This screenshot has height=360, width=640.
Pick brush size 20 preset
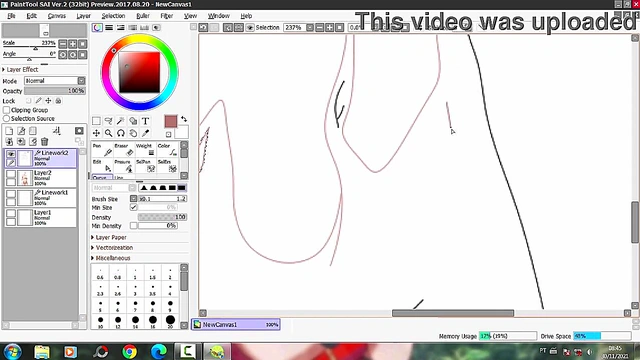click(x=170, y=320)
